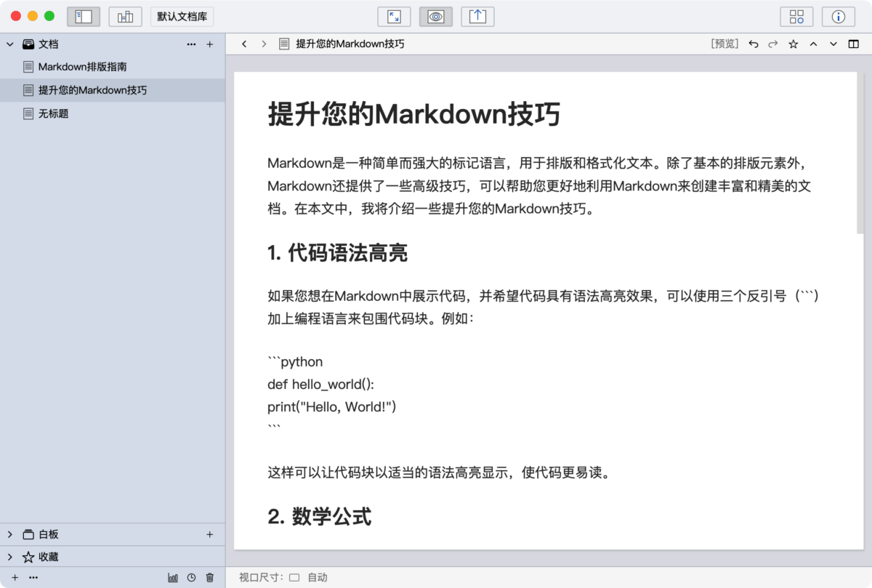Click the def hello_world(): line

320,384
